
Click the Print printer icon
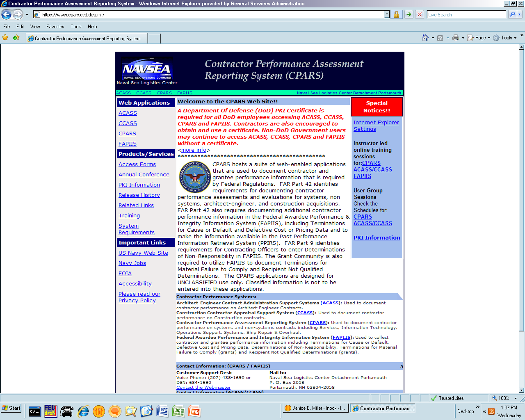click(x=456, y=38)
